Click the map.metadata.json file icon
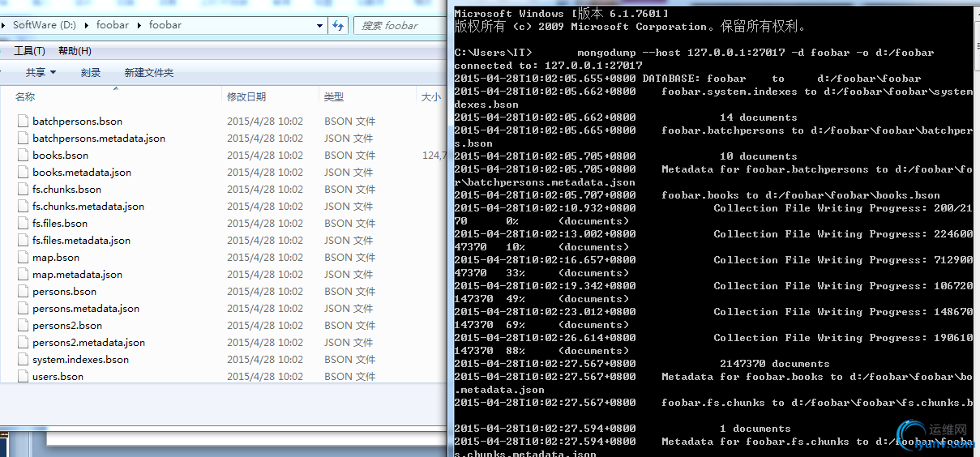Screen dimensions: 980x457 pyautogui.click(x=23, y=274)
